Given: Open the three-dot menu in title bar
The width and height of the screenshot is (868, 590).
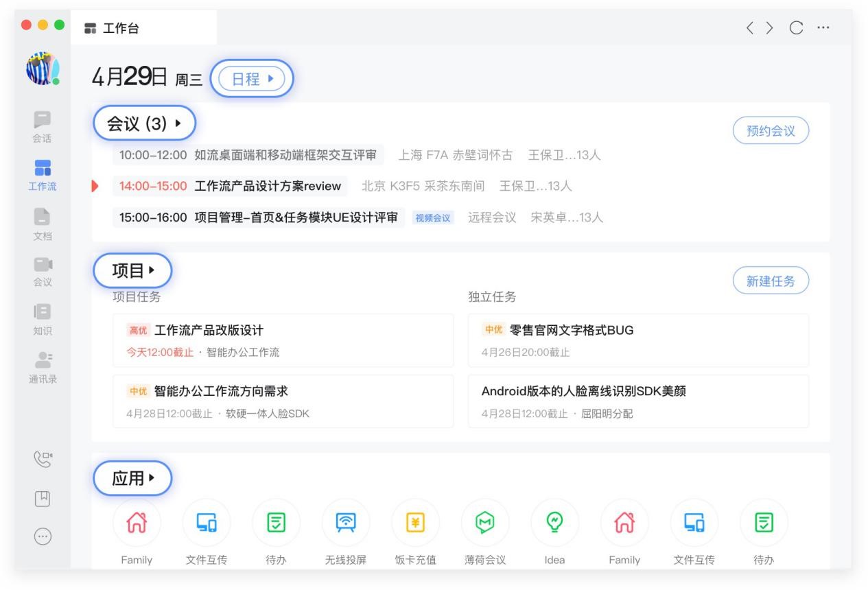Looking at the screenshot, I should pyautogui.click(x=823, y=28).
